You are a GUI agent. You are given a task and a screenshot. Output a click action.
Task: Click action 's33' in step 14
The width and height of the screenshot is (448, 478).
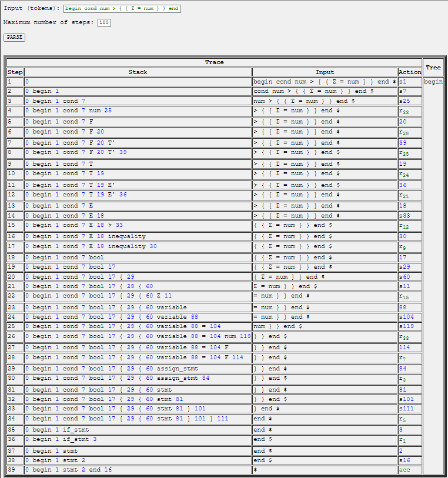pyautogui.click(x=410, y=216)
